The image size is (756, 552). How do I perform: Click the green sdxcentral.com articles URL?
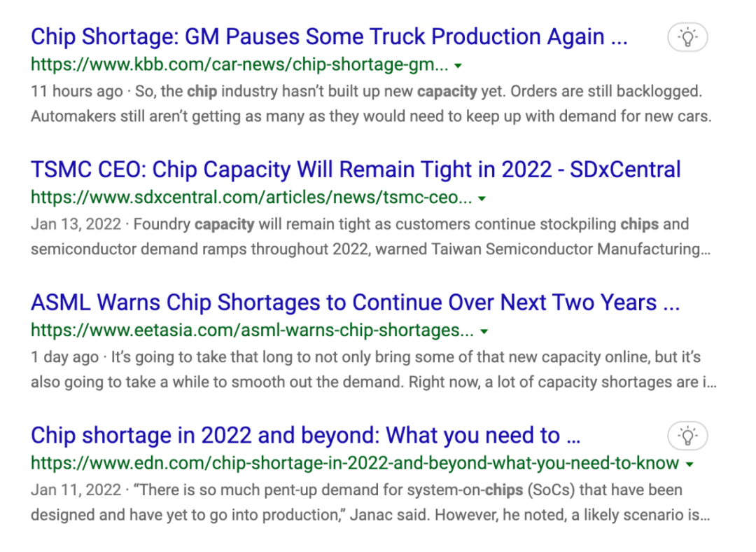(251, 198)
